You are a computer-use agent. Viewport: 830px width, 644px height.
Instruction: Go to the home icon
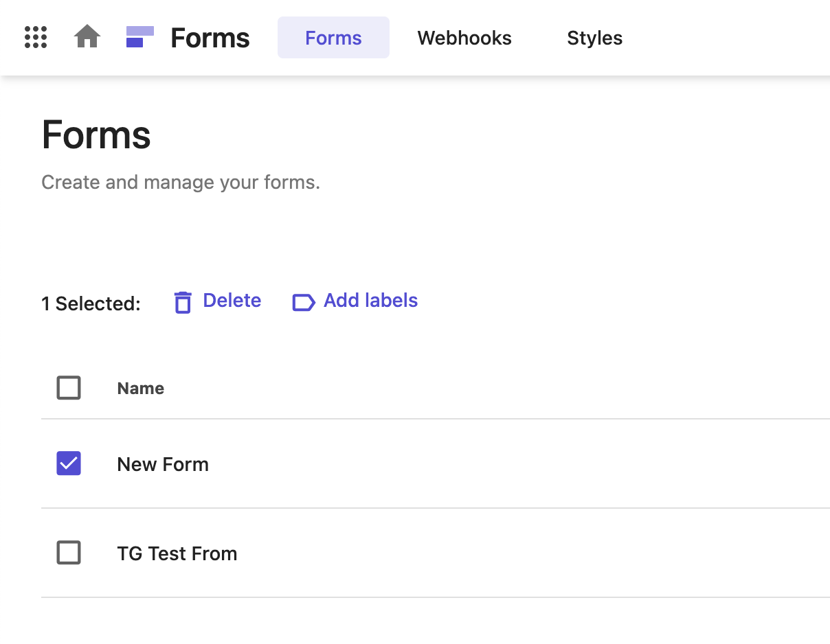coord(87,37)
